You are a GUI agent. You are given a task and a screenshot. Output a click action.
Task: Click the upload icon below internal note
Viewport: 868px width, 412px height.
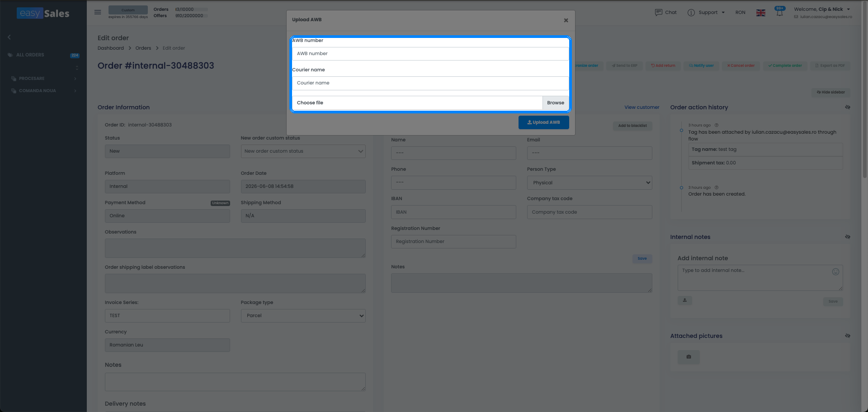point(684,300)
